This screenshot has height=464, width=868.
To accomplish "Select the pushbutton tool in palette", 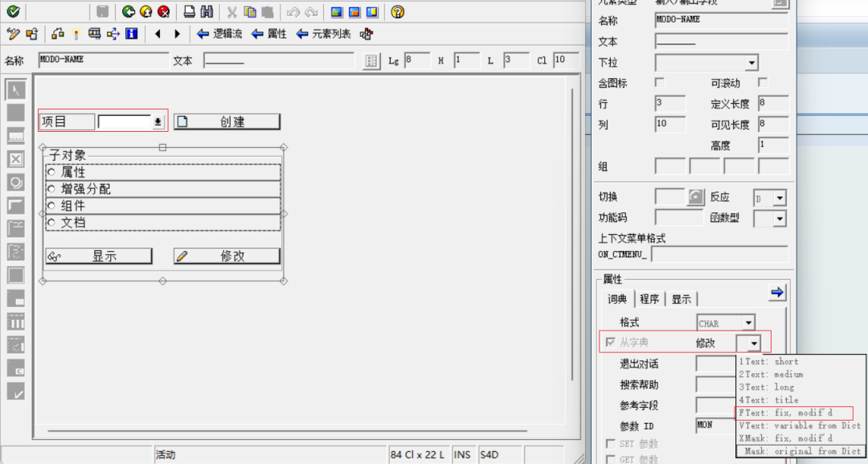I will [15, 205].
